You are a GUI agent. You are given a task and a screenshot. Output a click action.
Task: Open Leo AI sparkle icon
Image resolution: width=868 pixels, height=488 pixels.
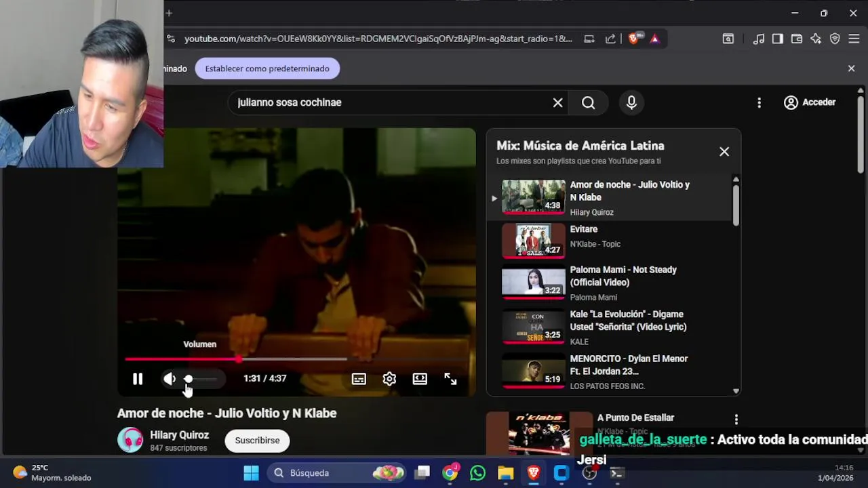point(816,39)
